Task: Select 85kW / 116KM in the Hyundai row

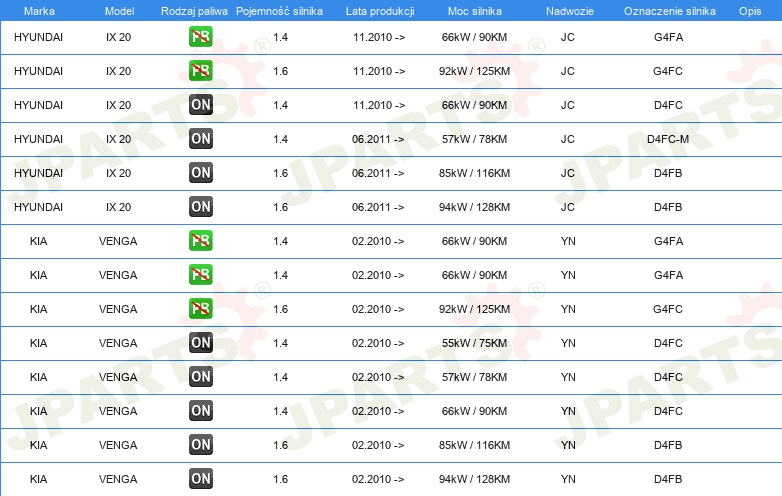Action: point(474,173)
